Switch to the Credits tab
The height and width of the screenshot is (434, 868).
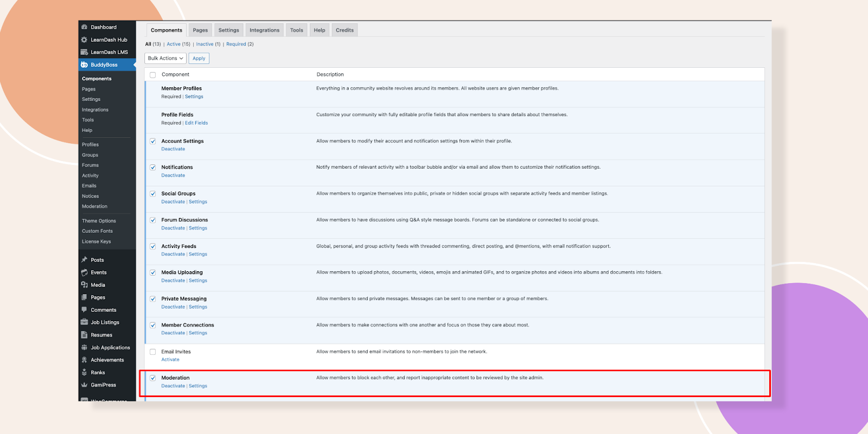point(344,30)
